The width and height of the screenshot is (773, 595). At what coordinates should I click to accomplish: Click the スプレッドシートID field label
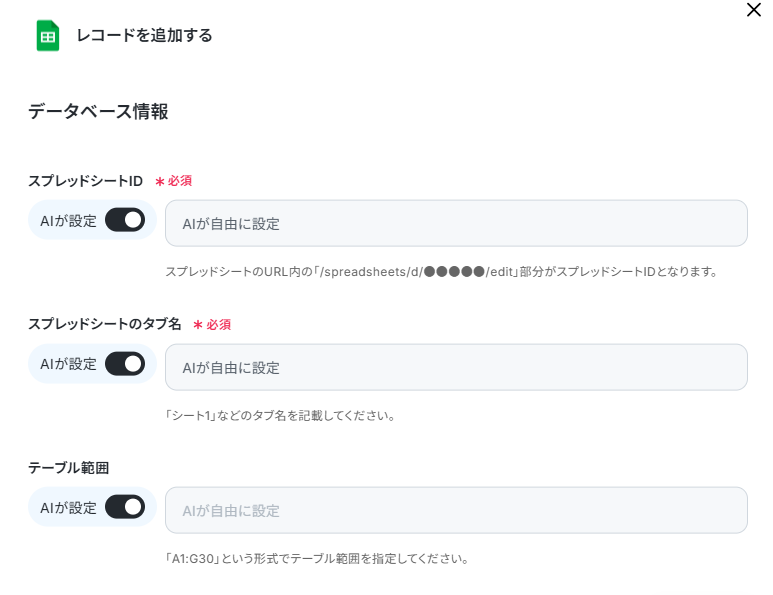tap(85, 181)
